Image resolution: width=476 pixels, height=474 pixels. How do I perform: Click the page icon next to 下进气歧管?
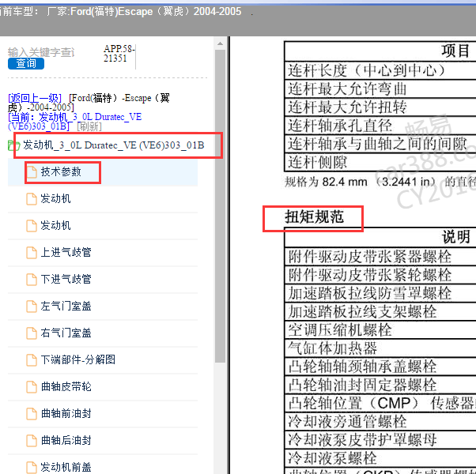tap(32, 280)
